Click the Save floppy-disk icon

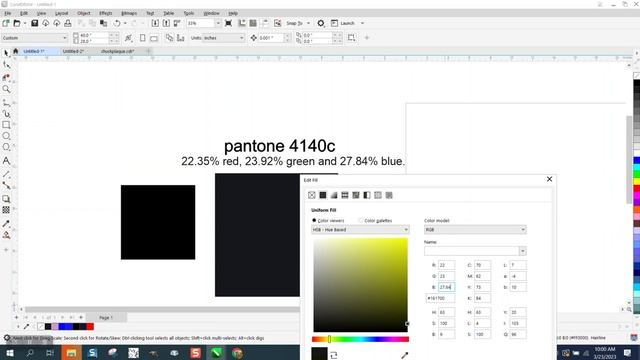click(35, 23)
